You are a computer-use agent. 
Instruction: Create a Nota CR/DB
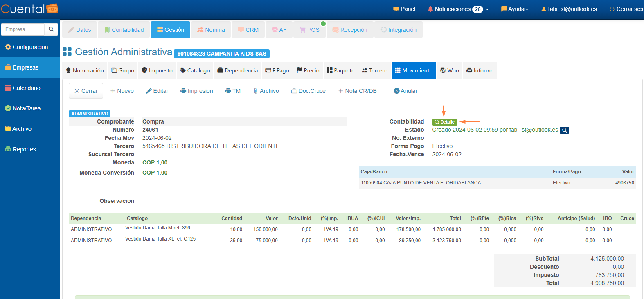click(x=357, y=91)
